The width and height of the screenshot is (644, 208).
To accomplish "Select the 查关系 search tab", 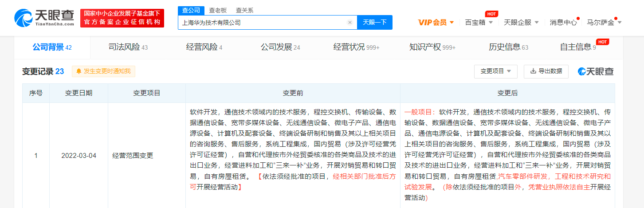I will click(x=244, y=10).
